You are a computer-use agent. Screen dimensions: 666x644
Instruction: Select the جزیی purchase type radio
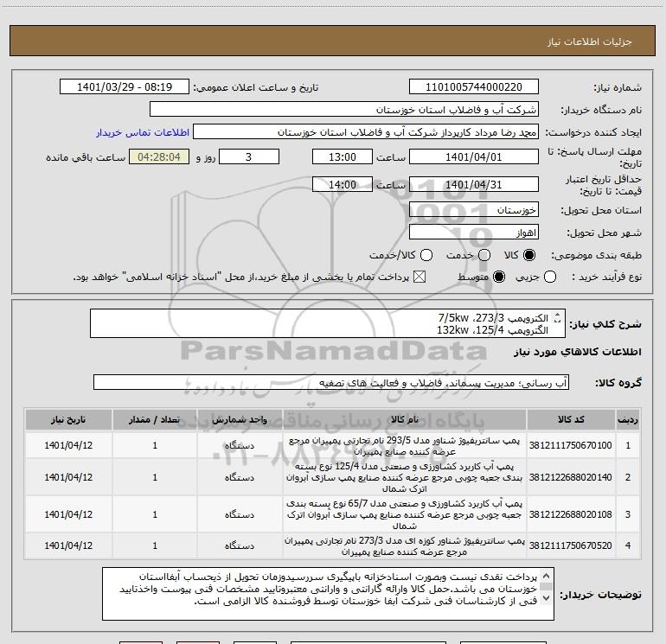tap(549, 277)
